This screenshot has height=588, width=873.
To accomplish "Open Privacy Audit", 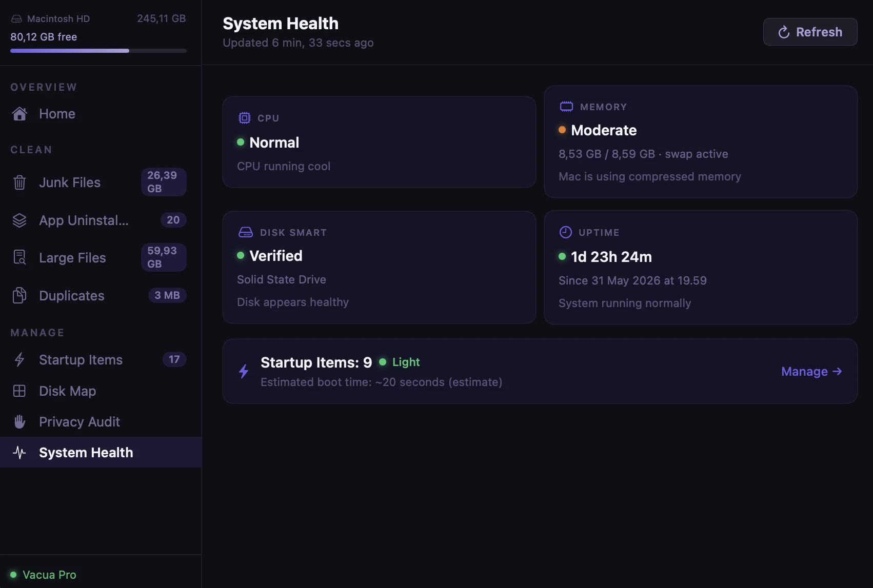I will pyautogui.click(x=101, y=421).
